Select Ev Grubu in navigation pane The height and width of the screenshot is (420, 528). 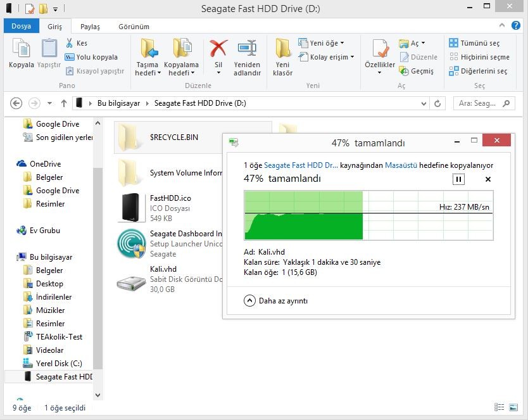[x=39, y=231]
